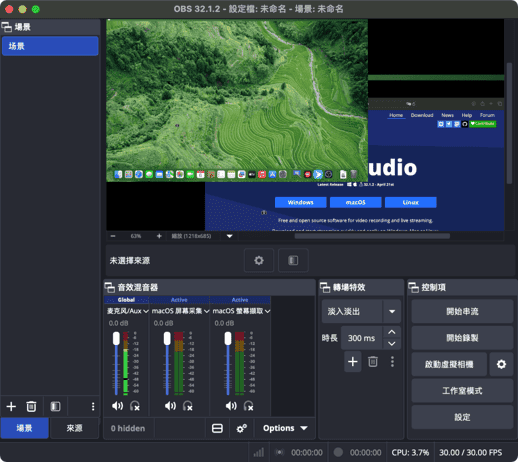Click the 場景 dock header icon
The width and height of the screenshot is (518, 462).
pyautogui.click(x=7, y=27)
